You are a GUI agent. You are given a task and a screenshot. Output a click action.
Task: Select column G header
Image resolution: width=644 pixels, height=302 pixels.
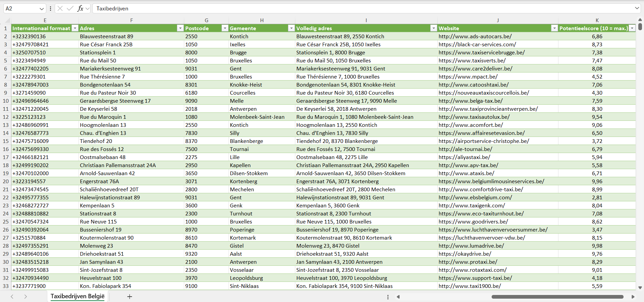pyautogui.click(x=206, y=20)
